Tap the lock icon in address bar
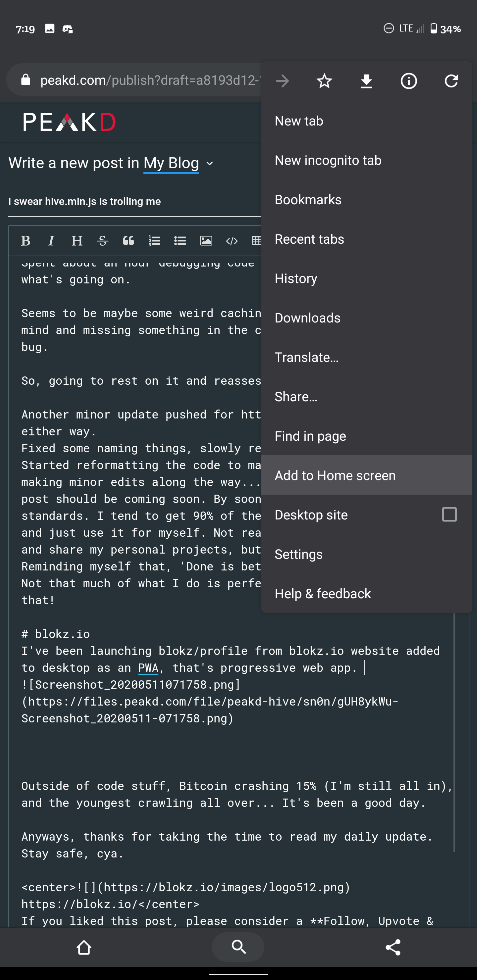The width and height of the screenshot is (477, 980). point(26,80)
